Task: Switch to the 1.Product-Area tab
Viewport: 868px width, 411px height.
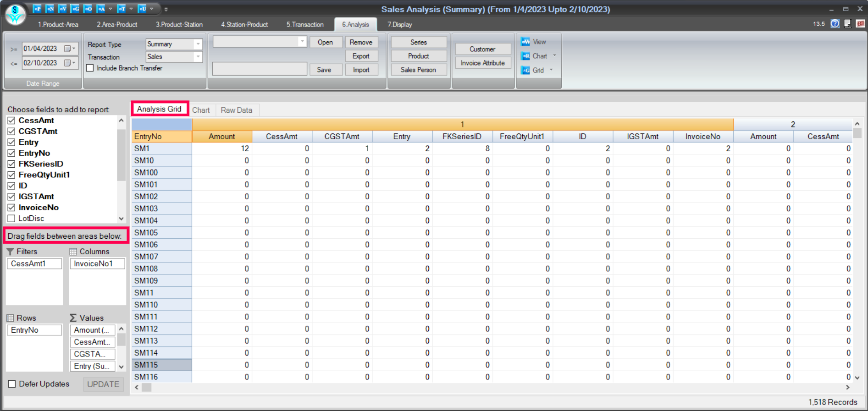Action: (x=58, y=25)
